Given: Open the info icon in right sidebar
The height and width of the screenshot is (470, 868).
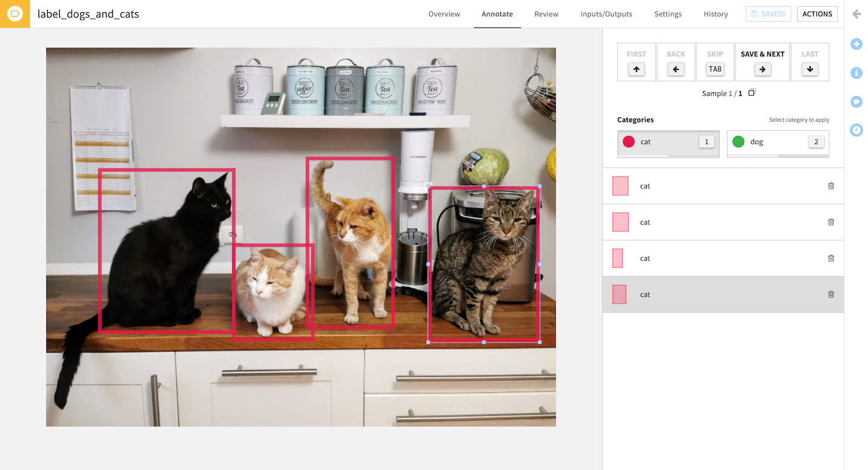Looking at the screenshot, I should pyautogui.click(x=857, y=72).
